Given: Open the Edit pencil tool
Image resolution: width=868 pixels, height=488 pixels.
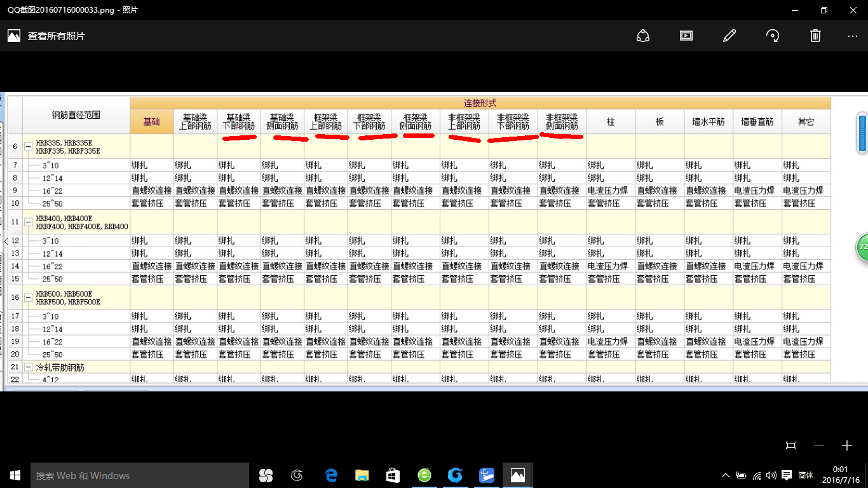Looking at the screenshot, I should tap(729, 36).
